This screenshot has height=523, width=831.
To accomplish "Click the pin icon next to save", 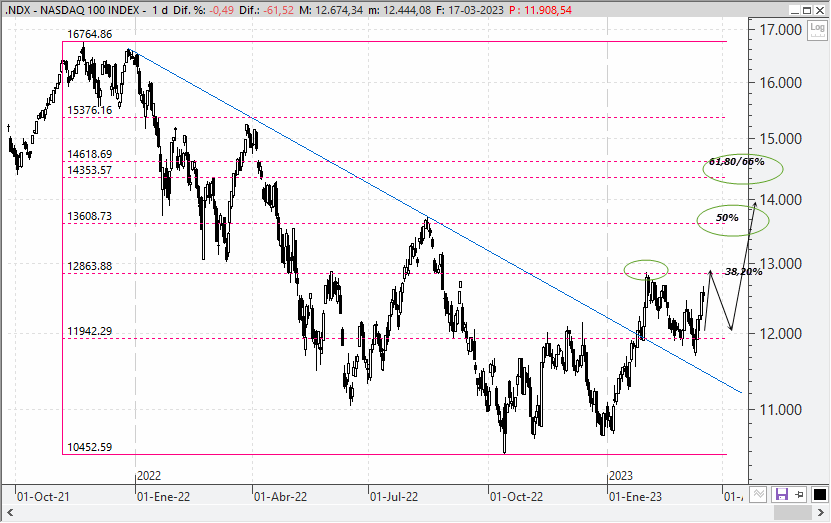I will point(800,495).
